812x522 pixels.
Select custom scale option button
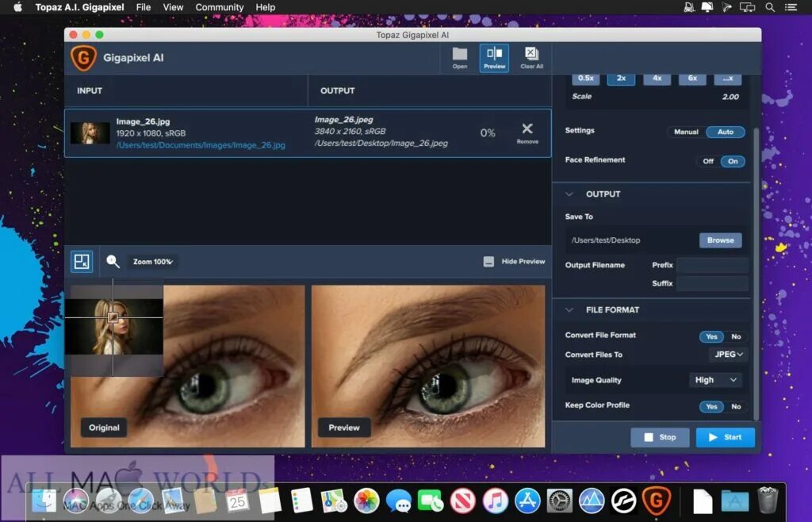pos(728,79)
